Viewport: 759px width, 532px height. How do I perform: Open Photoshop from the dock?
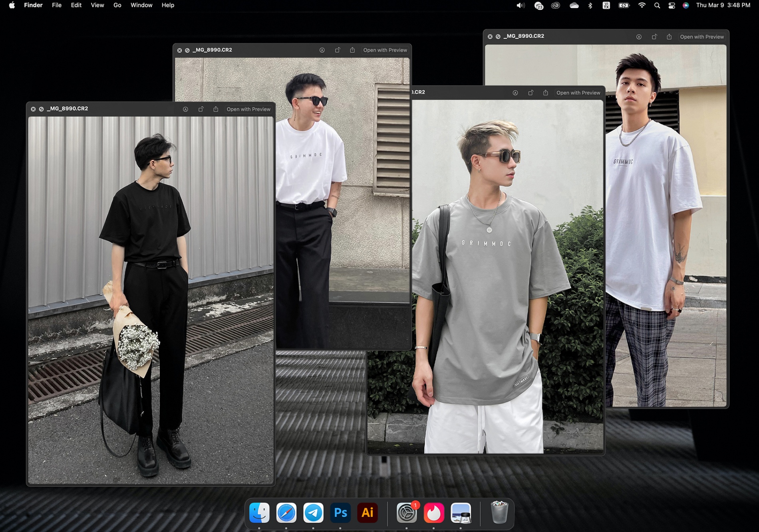point(340,513)
